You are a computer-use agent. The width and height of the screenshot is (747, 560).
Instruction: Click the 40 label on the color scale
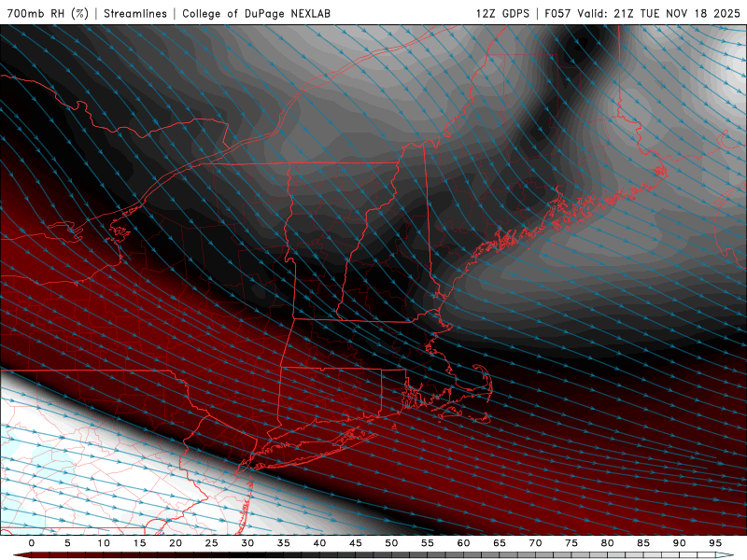(319, 543)
